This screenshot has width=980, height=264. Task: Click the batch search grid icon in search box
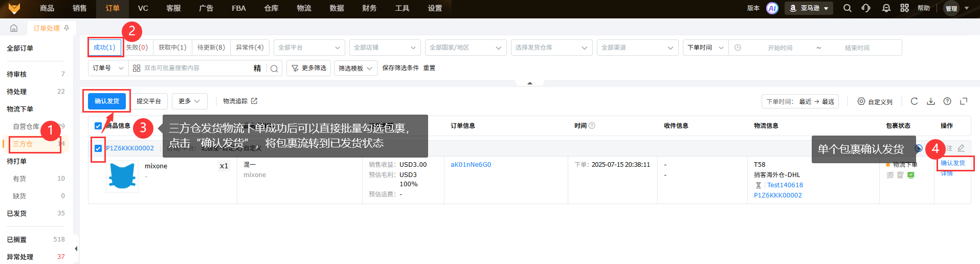pyautogui.click(x=137, y=68)
